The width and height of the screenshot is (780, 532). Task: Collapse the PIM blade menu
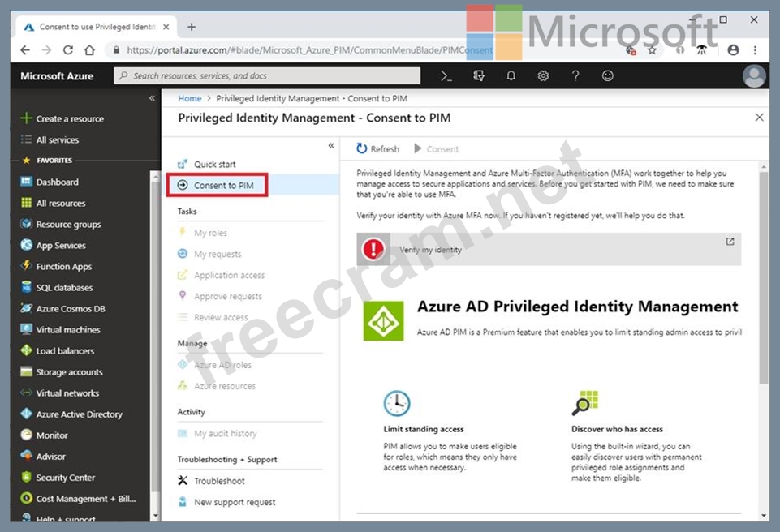(x=331, y=146)
